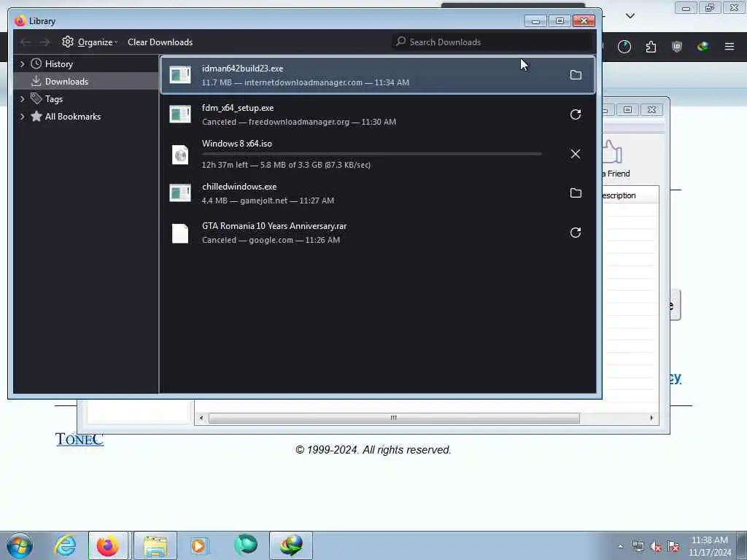747x560 pixels.
Task: Click the Library back arrow
Action: click(26, 42)
